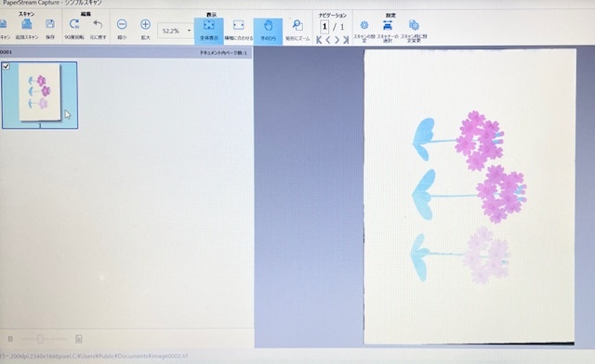Screen dimensions: 595x364
Task: Click the 追加スキャン (additional scan) icon
Action: (x=27, y=25)
